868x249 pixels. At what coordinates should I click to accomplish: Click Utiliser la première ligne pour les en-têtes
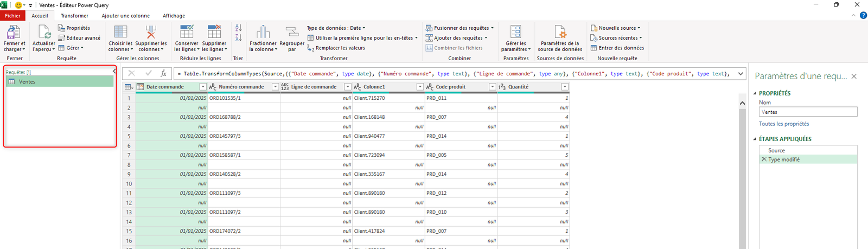(362, 38)
